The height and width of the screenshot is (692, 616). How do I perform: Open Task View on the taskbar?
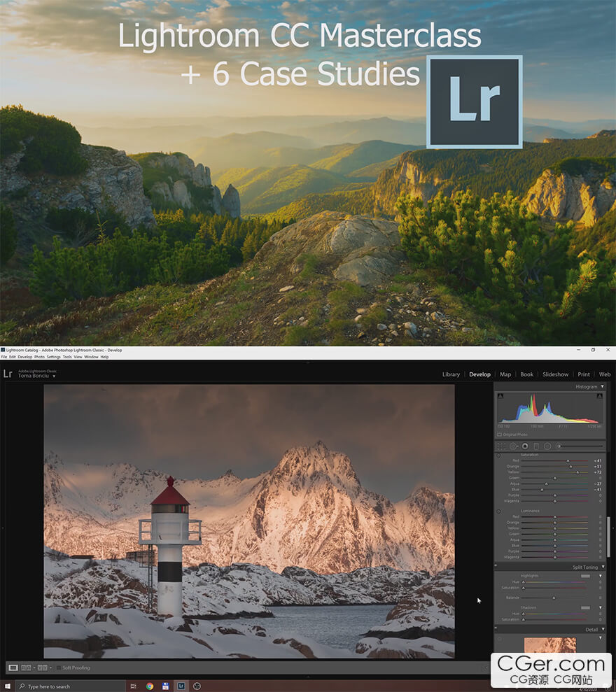pos(133,686)
